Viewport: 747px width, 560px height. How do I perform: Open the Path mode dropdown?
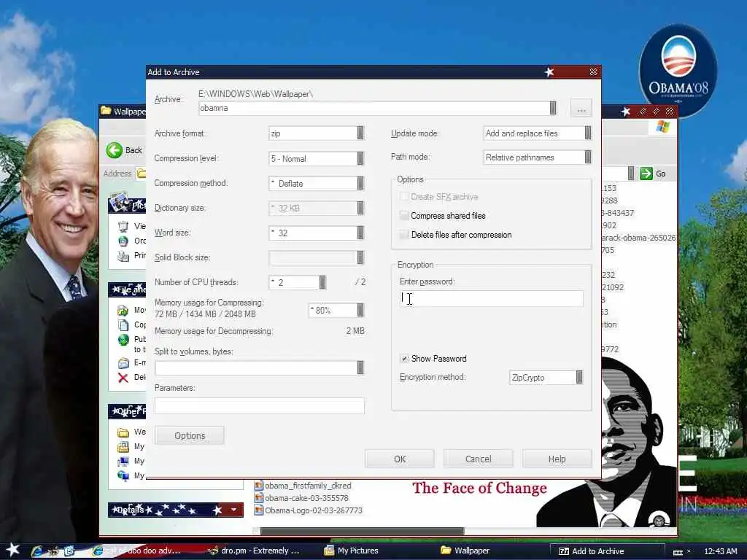[x=588, y=157]
